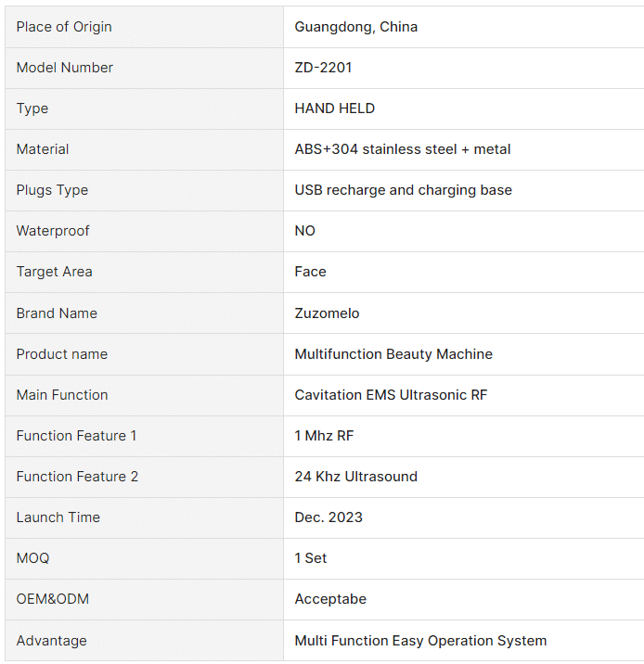This screenshot has width=644, height=664.
Task: Click the Material label cell
Action: pyautogui.click(x=144, y=149)
